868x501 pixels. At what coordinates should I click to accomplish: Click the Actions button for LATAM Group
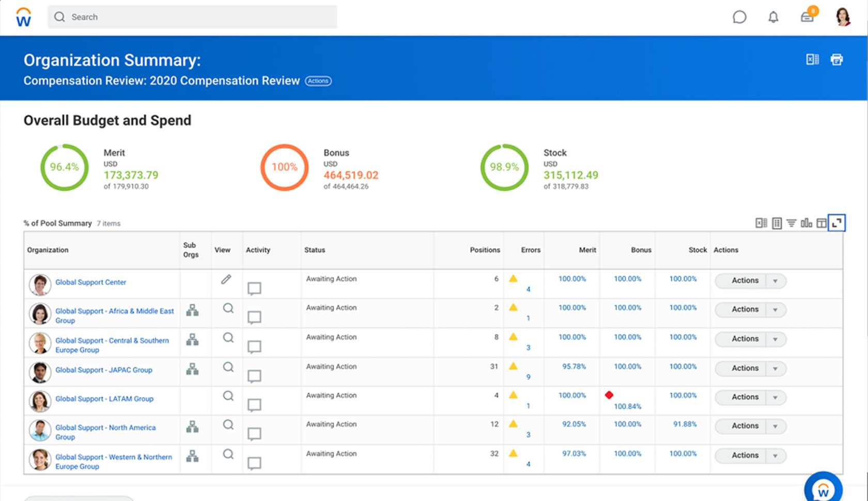pos(744,397)
